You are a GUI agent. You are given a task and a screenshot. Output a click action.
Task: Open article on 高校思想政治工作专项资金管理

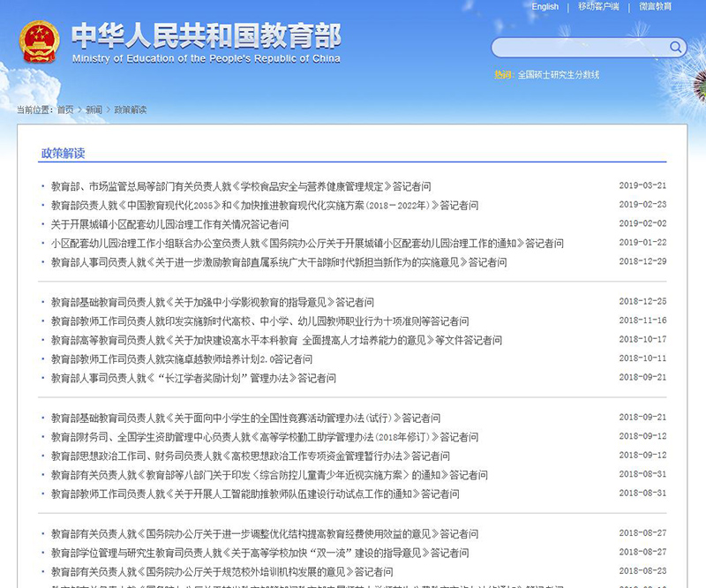tap(251, 456)
